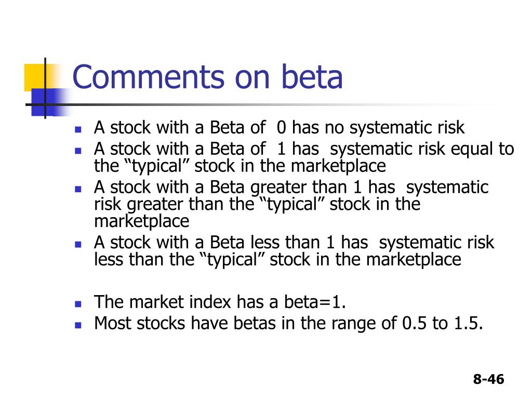Viewport: 532px width, 399px height.
Task: Click the slide number 8-46
Action: pyautogui.click(x=488, y=379)
